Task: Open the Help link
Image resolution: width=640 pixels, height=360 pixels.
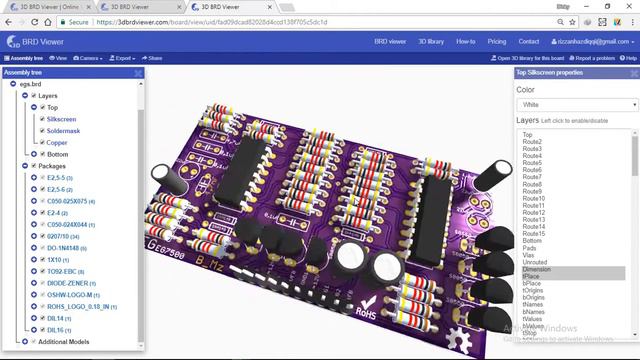Action: pos(628,58)
